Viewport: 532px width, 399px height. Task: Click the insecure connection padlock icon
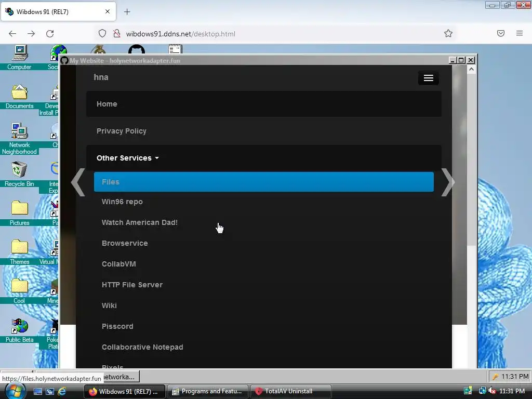(117, 33)
